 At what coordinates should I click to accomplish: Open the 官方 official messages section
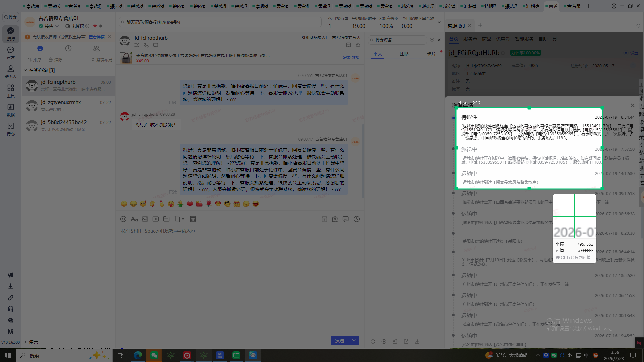tap(11, 53)
